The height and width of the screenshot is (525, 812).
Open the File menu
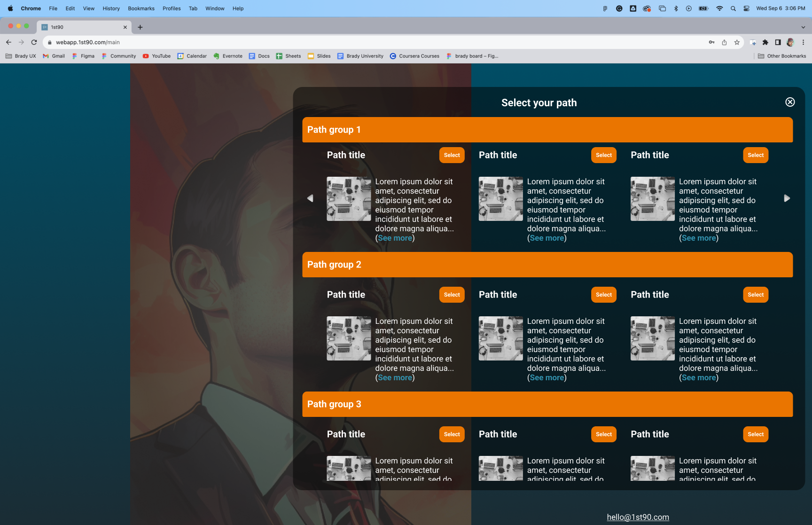point(53,8)
